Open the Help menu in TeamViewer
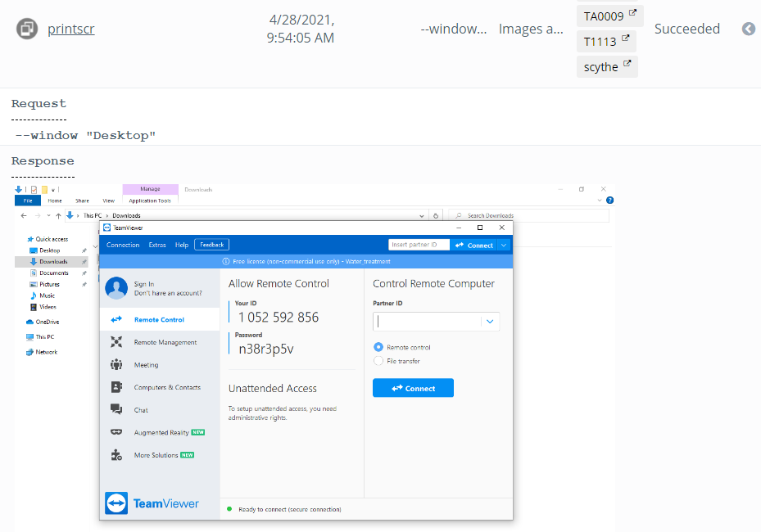Viewport: 761px width, 532px height. [x=182, y=245]
